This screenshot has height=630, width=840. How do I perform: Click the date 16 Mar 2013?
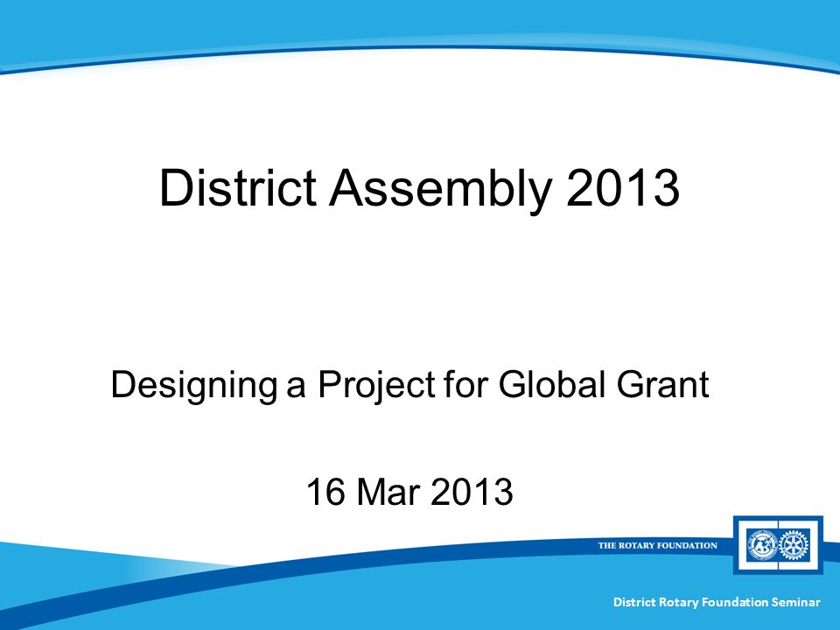click(409, 492)
